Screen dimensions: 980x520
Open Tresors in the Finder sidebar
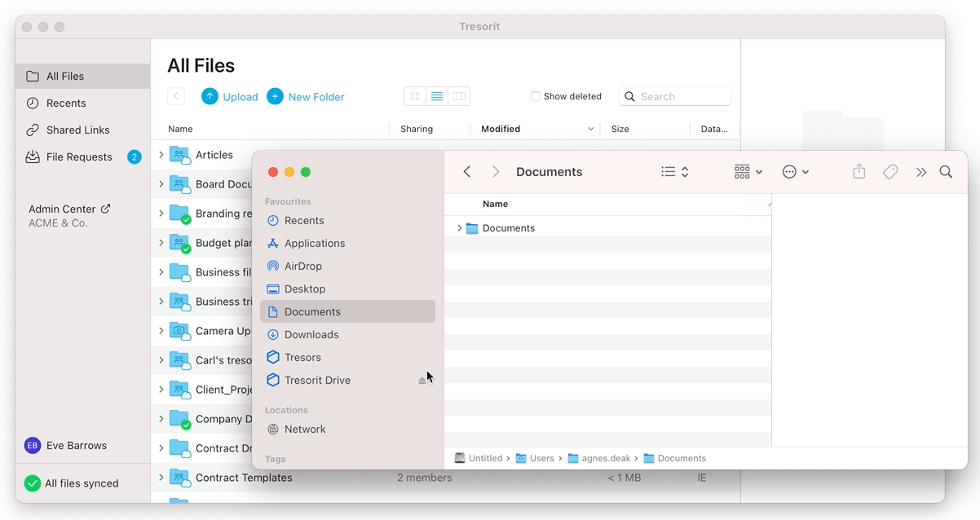click(347, 357)
